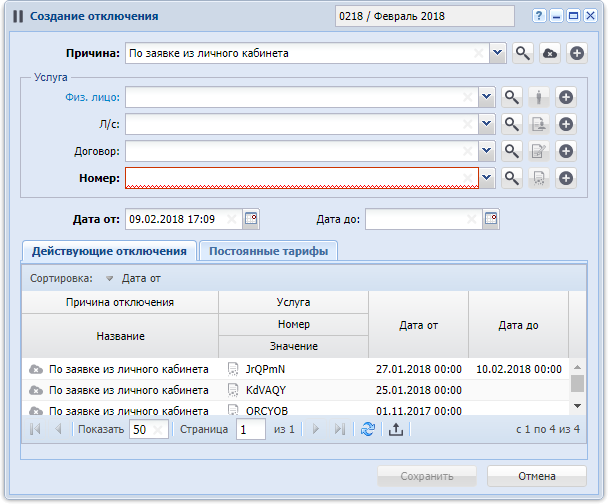
Task: Click the grid scrollbar down arrow
Action: tap(577, 406)
